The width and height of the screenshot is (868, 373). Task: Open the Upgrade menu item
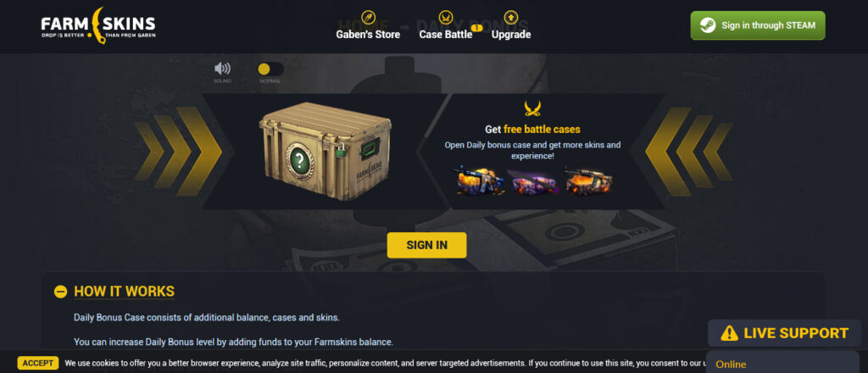click(x=511, y=34)
